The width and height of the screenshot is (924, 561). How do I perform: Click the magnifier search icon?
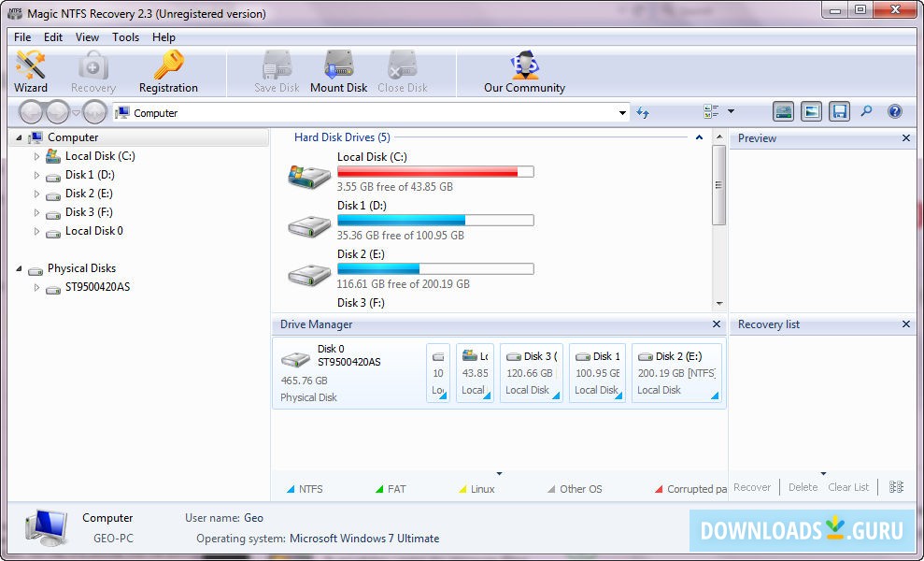pos(866,111)
